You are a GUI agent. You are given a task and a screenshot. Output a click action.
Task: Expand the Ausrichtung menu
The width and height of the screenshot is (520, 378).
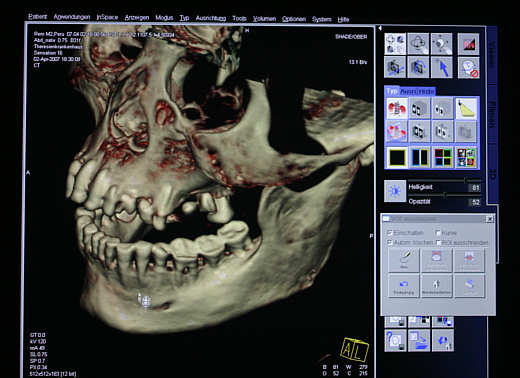[211, 18]
